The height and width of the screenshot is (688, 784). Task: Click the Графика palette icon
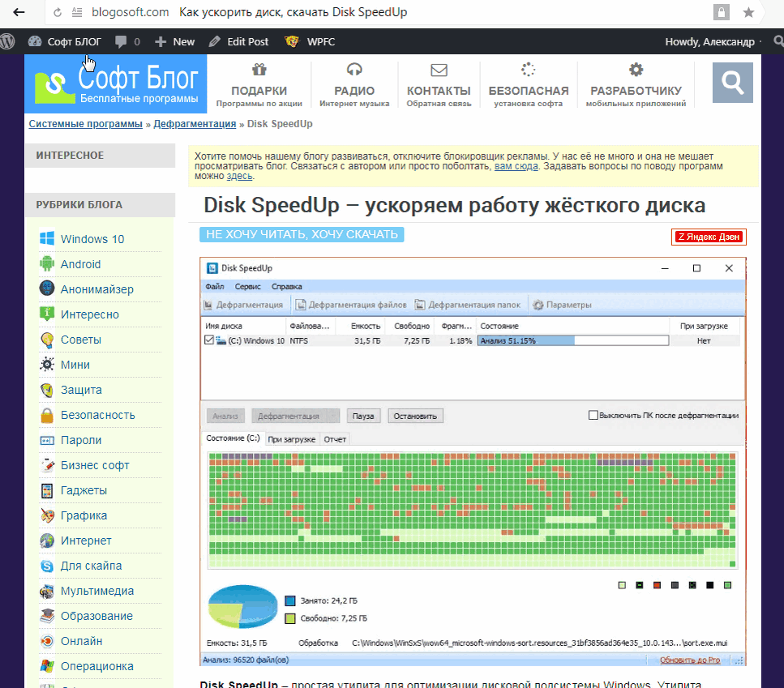(47, 515)
